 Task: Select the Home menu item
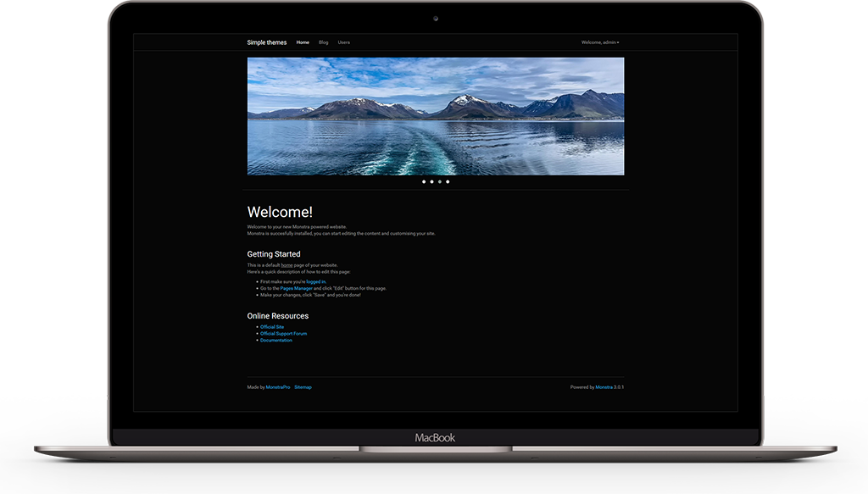303,42
